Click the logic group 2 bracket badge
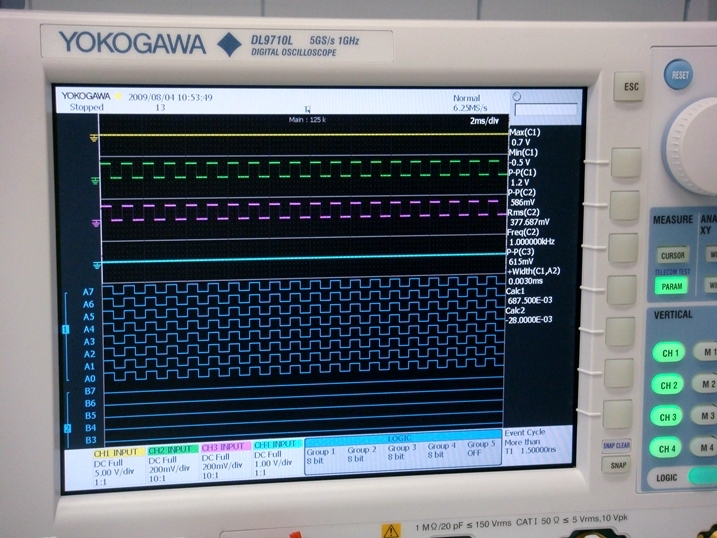This screenshot has height=538, width=717. [x=67, y=428]
